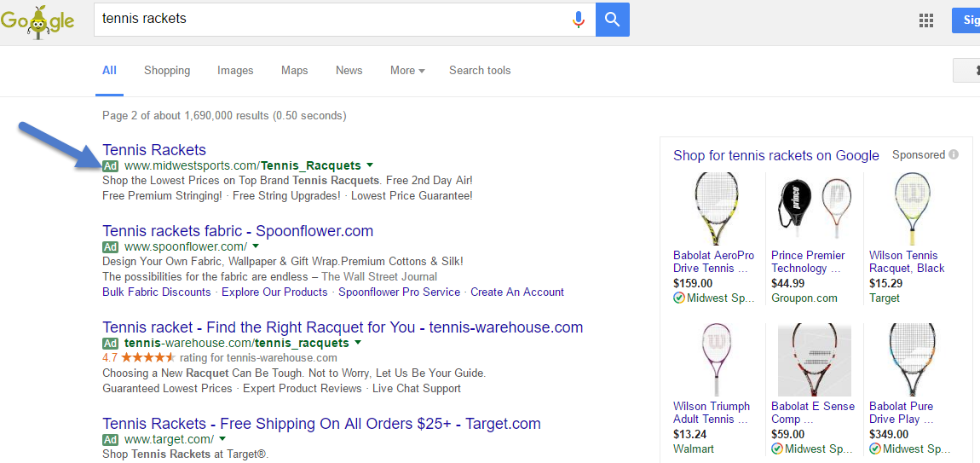Viewport: 980px width, 463px height.
Task: Expand the spoonflower.com ad dropdown arrow
Action: pos(256,246)
